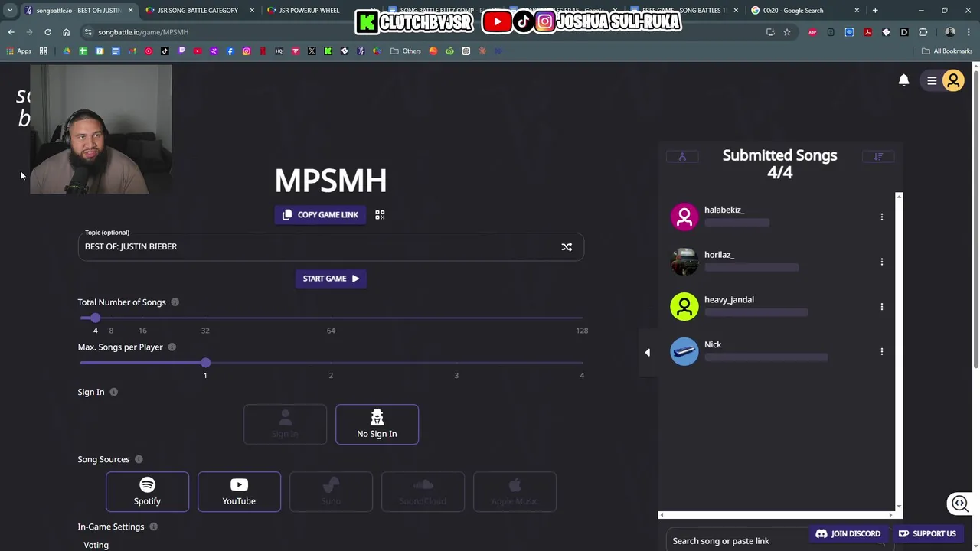980x551 pixels.
Task: Open the All Bookmarks folder
Action: click(947, 51)
